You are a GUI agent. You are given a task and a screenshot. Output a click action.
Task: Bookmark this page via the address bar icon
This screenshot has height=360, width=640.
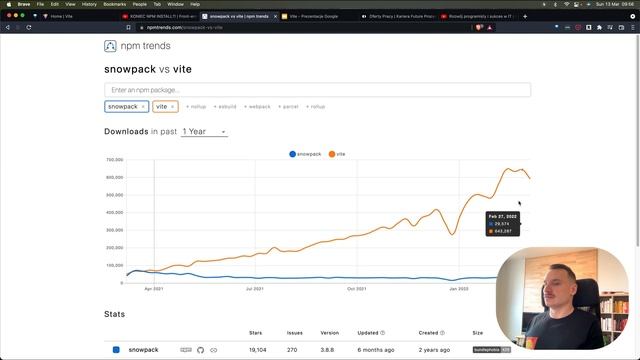coord(129,27)
